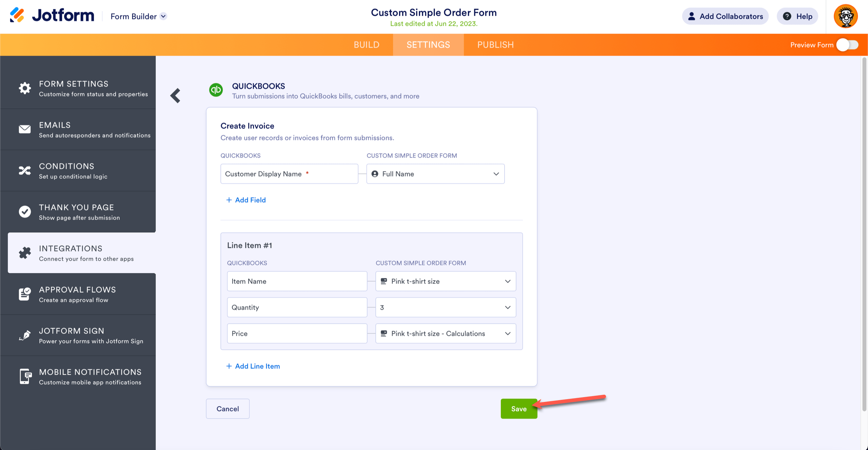Image resolution: width=868 pixels, height=450 pixels.
Task: Open the Full Name field dropdown
Action: (435, 174)
